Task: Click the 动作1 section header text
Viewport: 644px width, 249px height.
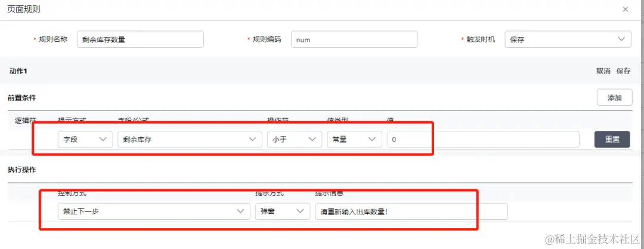Action: [18, 71]
